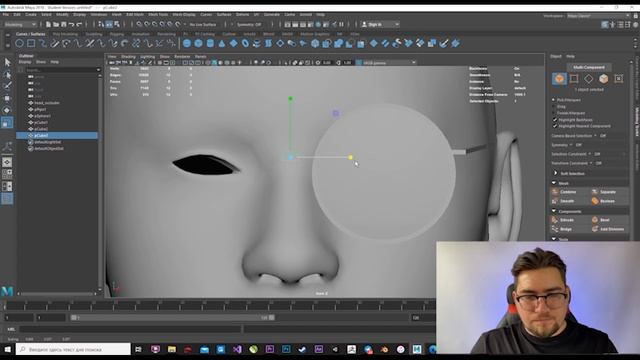Create a polygon cone from shelf
640x360 pixels.
(222, 43)
